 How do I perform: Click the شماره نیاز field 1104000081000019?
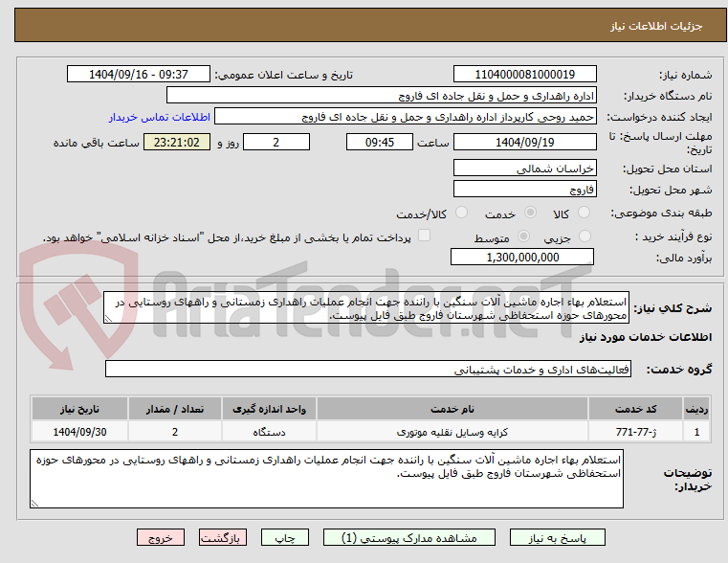click(x=524, y=75)
